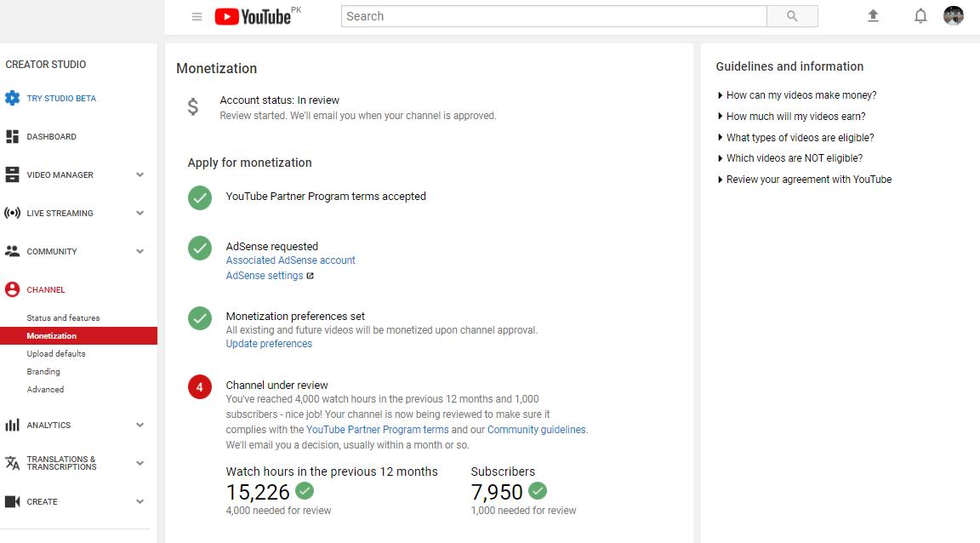Click the upload video icon
This screenshot has width=980, height=543.
pyautogui.click(x=873, y=16)
